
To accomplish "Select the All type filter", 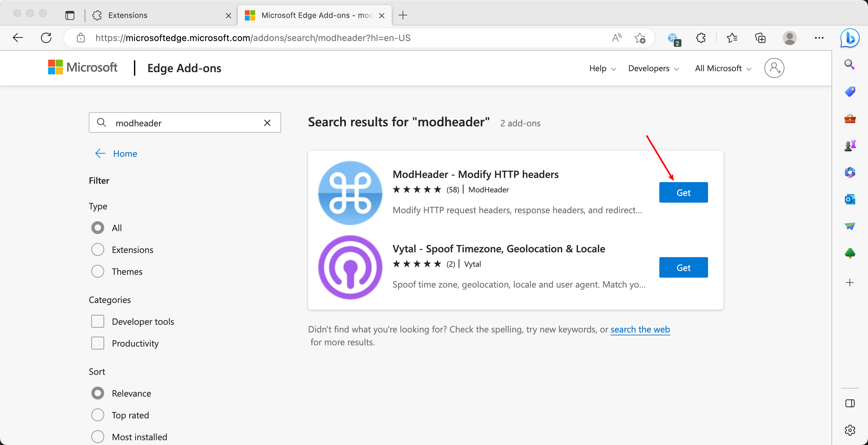I will (98, 228).
